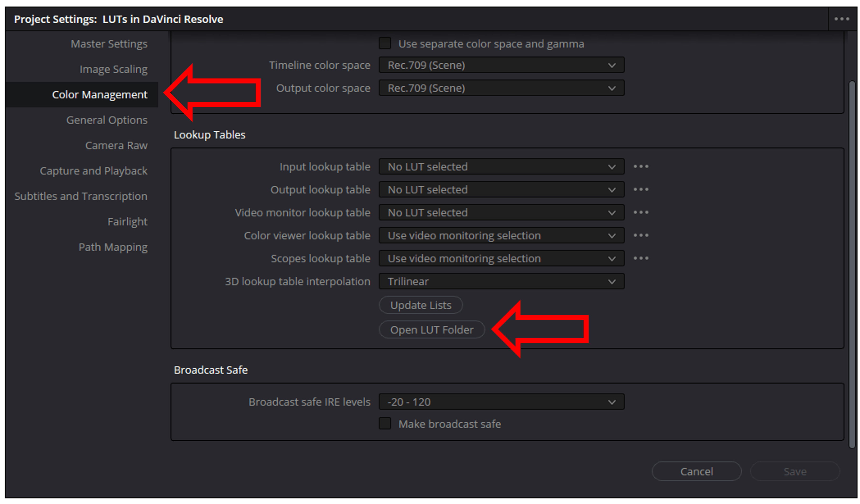Click the 3D lookup table interpolation label
This screenshot has height=504, width=860.
tap(298, 281)
